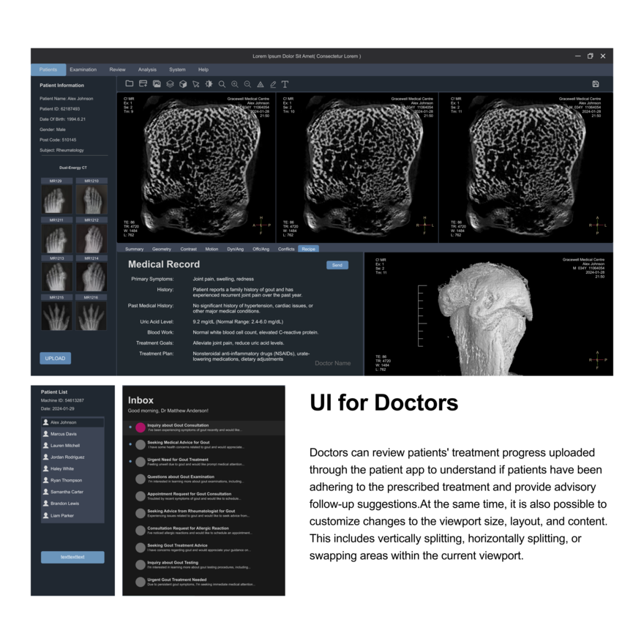This screenshot has width=644, height=644.
Task: Select the pencil annotate tool
Action: tap(273, 84)
